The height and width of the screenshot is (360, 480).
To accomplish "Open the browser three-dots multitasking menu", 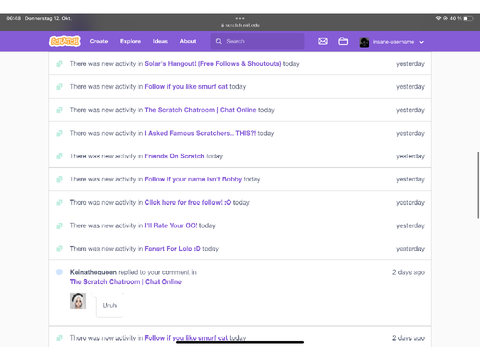I will point(240,18).
